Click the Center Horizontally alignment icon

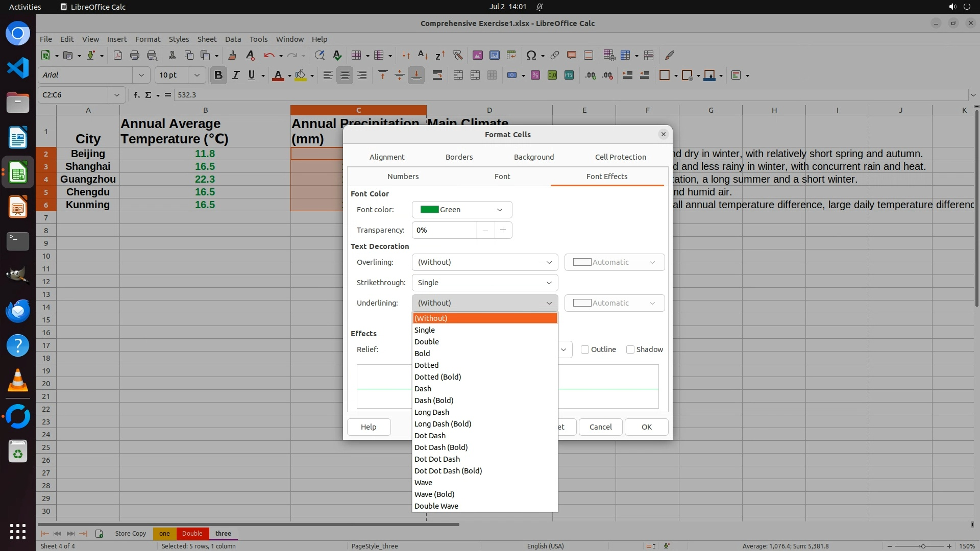click(345, 75)
